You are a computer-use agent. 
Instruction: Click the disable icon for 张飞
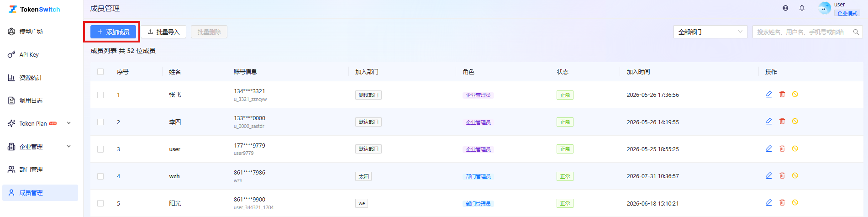pyautogui.click(x=795, y=94)
